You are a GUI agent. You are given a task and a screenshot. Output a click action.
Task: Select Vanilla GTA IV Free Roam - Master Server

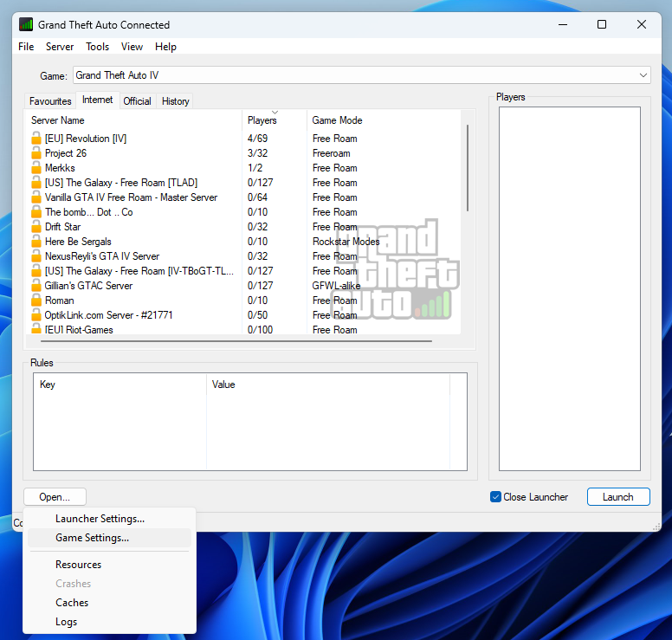[243, 197]
